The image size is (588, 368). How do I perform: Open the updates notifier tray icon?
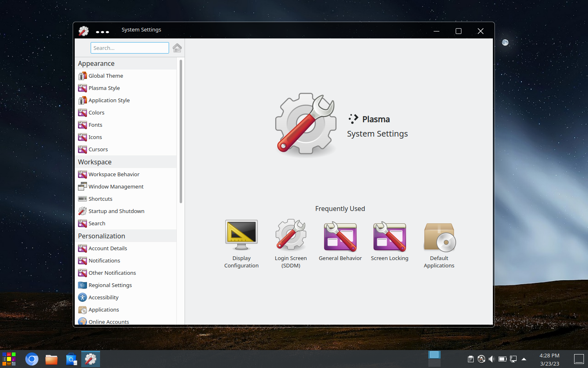tap(481, 359)
